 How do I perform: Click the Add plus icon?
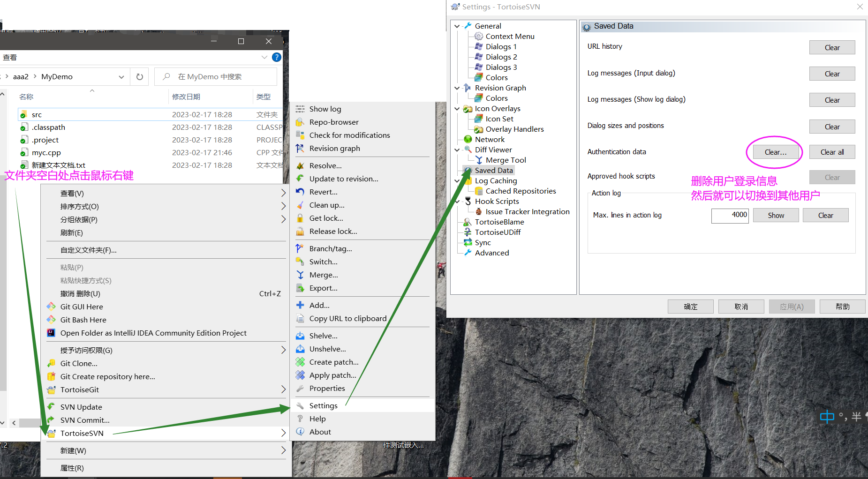point(300,305)
